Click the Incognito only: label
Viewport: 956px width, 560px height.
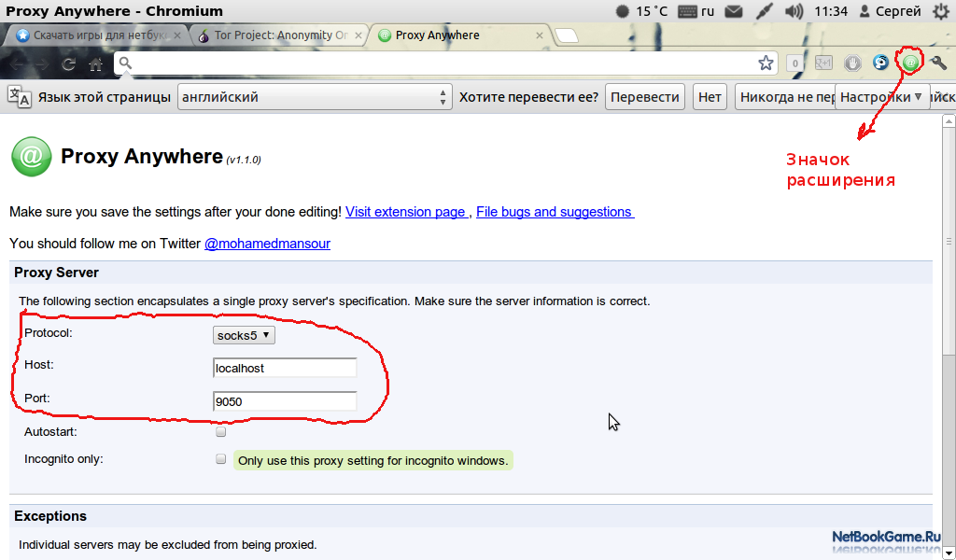tap(64, 459)
